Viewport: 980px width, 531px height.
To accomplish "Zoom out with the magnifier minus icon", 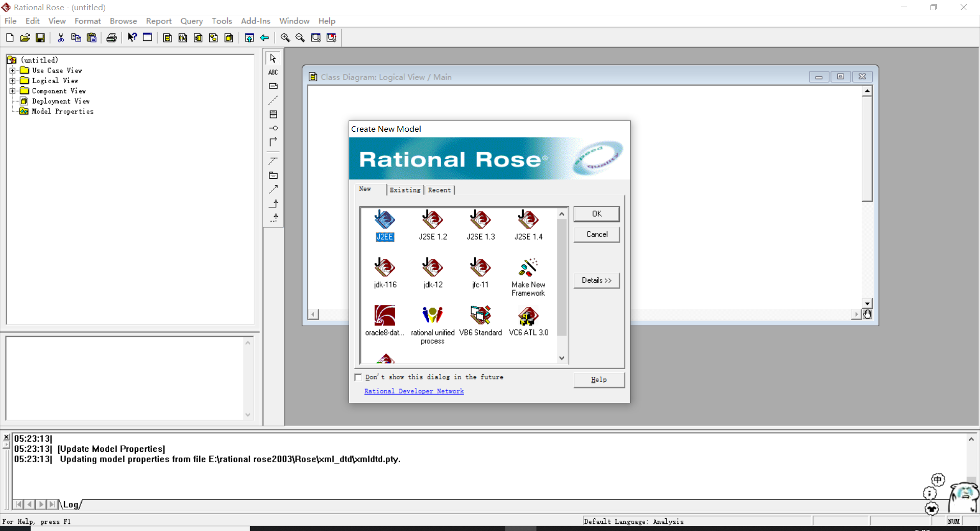I will (x=300, y=38).
